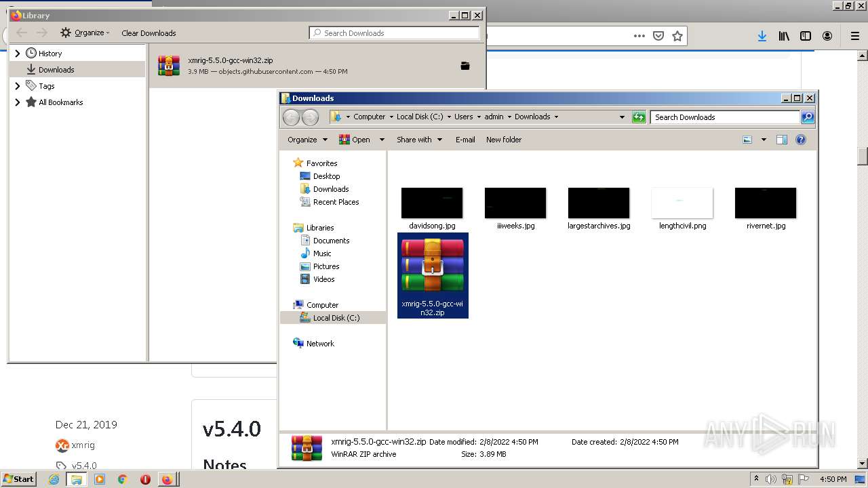Select Desktop under Favorites
Viewport: 868px width, 488px height.
coord(326,176)
